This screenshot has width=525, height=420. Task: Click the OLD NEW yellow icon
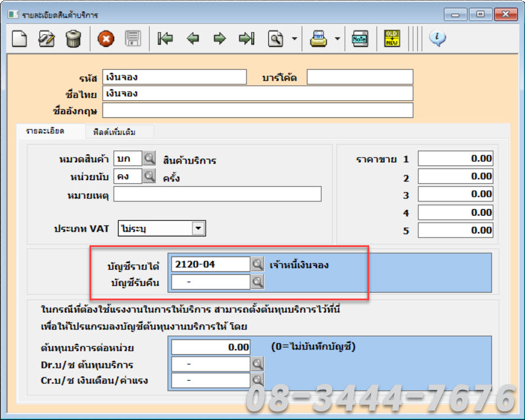point(392,39)
